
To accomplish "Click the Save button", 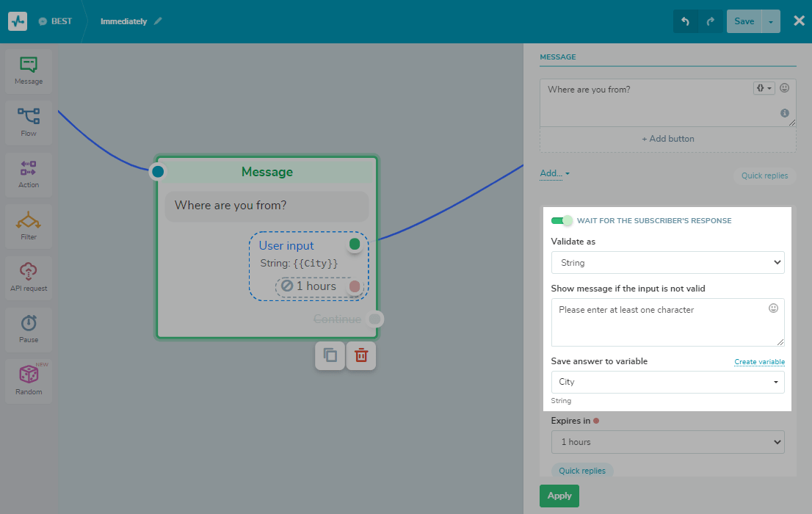I will (x=744, y=21).
